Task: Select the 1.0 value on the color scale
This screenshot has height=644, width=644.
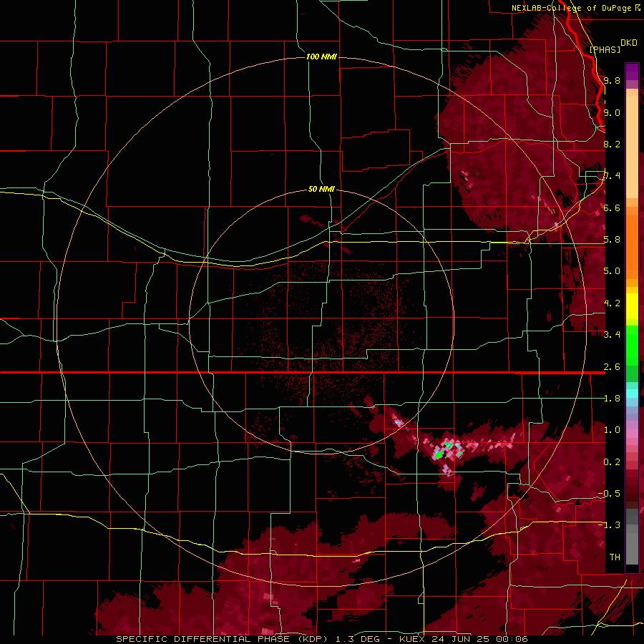Action: coord(612,429)
